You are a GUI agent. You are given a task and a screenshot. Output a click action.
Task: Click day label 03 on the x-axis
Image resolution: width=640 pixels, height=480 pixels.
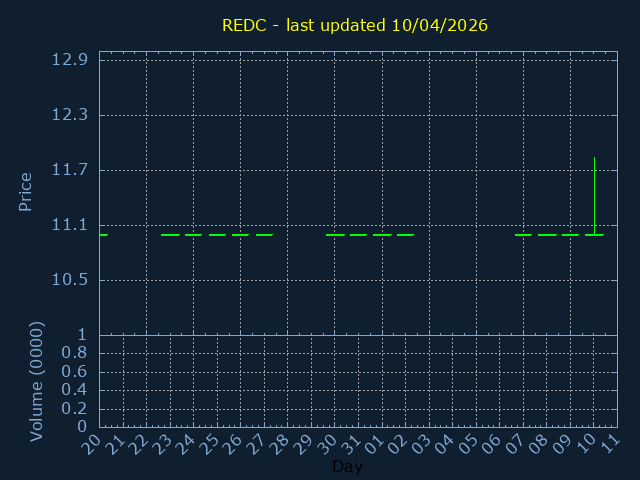coord(421,444)
